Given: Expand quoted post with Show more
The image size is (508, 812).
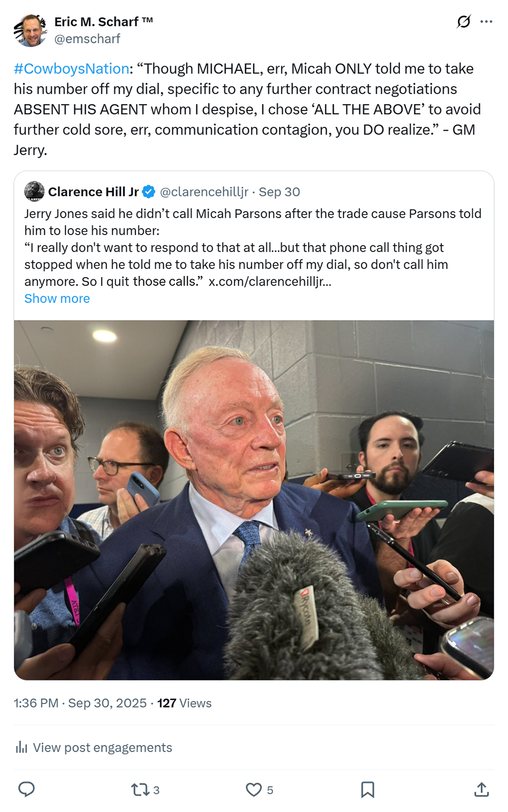Looking at the screenshot, I should point(57,298).
